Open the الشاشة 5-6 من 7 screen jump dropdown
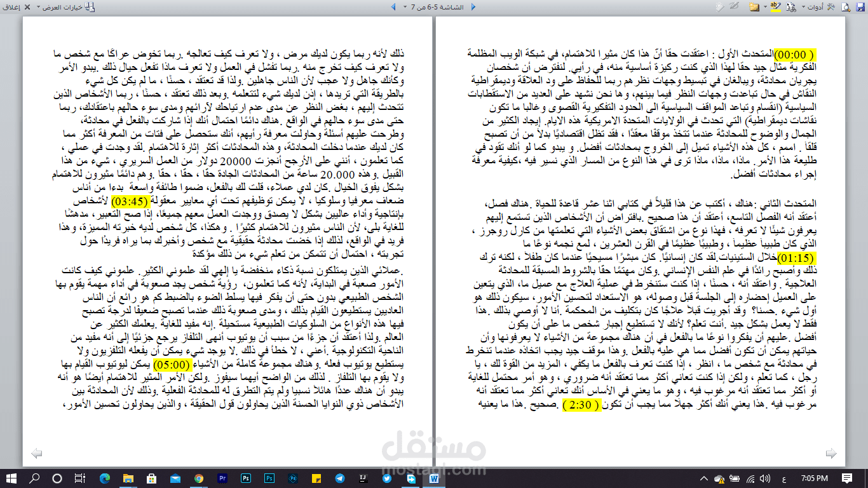 click(434, 7)
